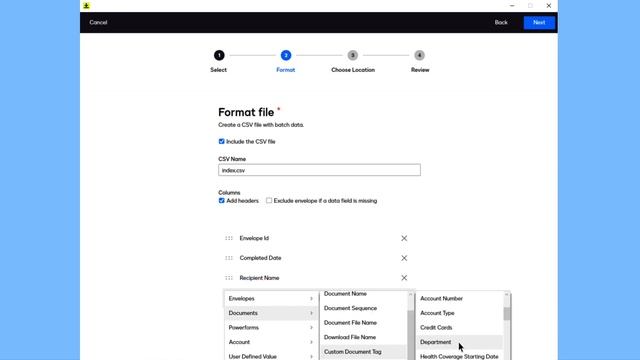Viewport: 640px width, 360px height.
Task: Proceed with the Next button
Action: [x=539, y=22]
